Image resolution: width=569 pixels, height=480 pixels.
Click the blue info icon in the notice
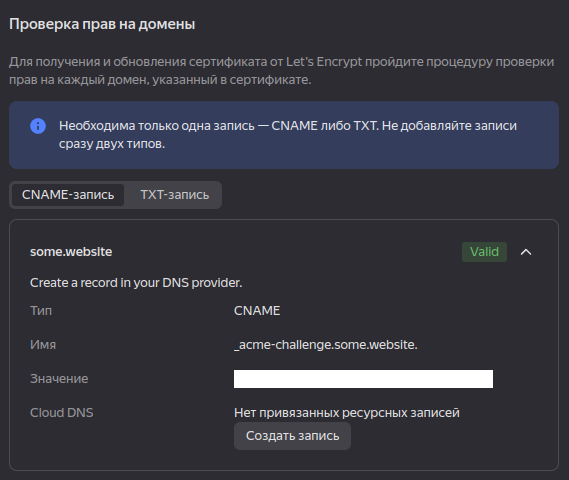(38, 126)
